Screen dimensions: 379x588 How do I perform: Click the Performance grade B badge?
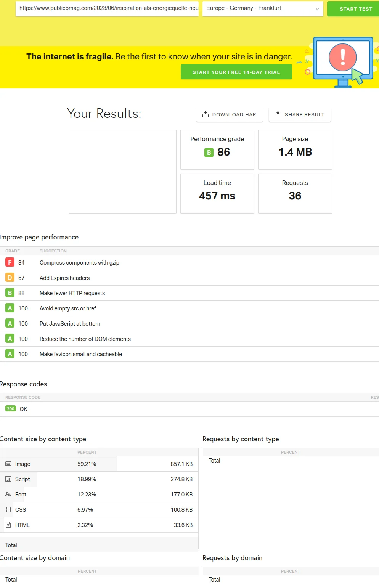[x=209, y=153]
